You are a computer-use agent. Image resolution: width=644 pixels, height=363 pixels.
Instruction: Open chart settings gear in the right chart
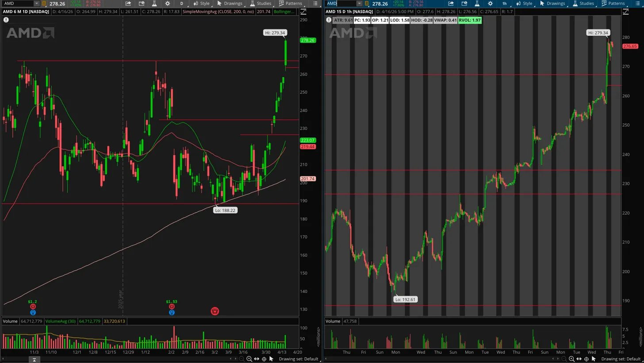click(490, 4)
